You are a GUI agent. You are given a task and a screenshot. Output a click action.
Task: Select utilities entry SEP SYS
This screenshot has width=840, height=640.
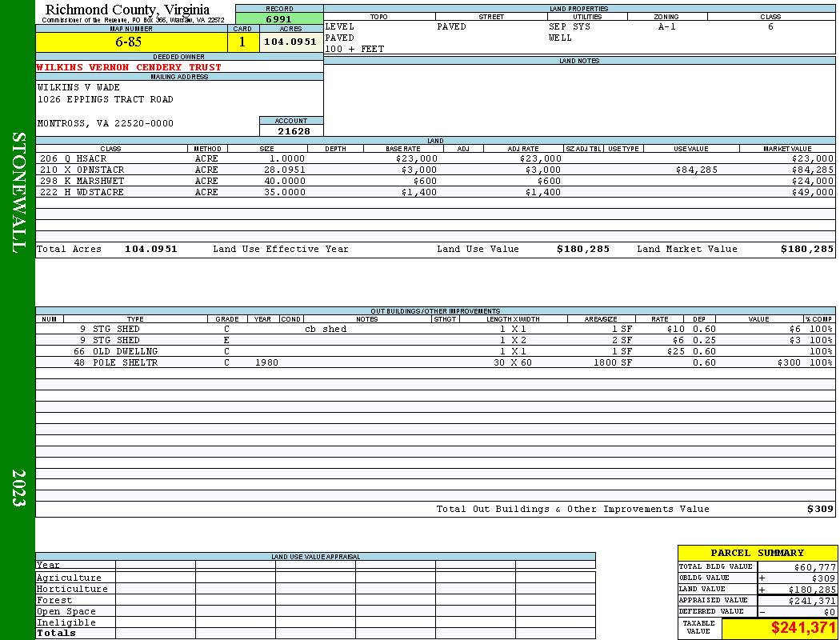coord(570,26)
